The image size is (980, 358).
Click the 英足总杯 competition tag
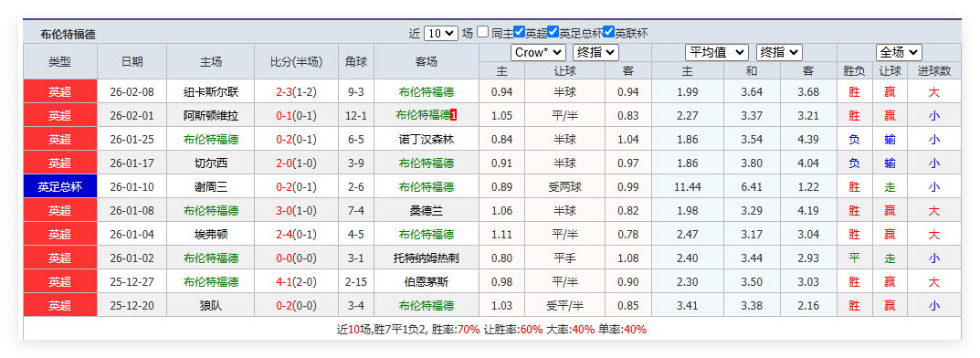[x=60, y=187]
